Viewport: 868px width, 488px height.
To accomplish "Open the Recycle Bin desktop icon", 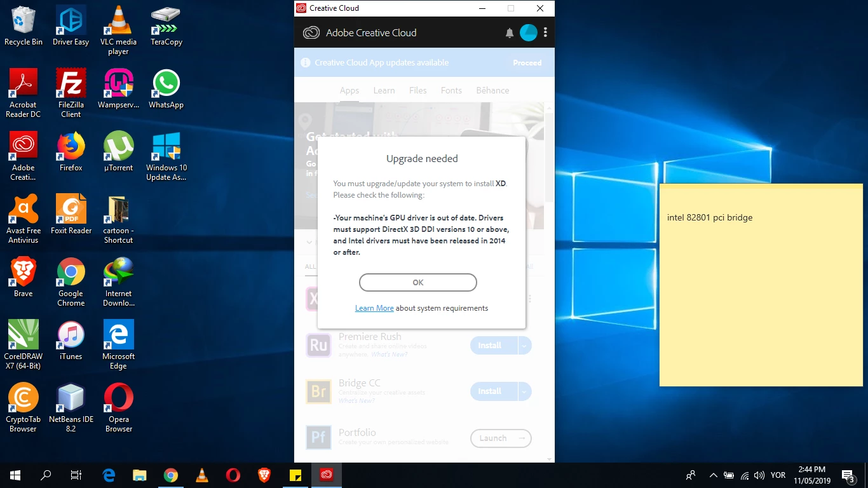I will [x=24, y=26].
